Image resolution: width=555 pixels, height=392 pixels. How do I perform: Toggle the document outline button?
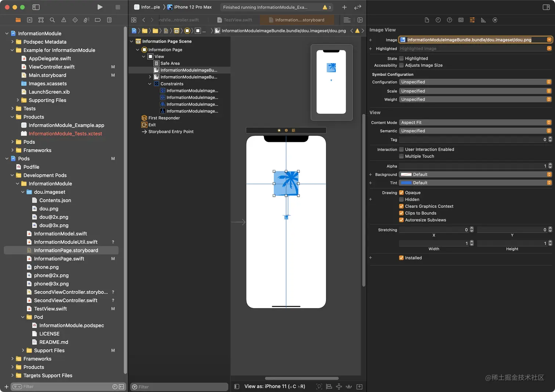(237, 386)
